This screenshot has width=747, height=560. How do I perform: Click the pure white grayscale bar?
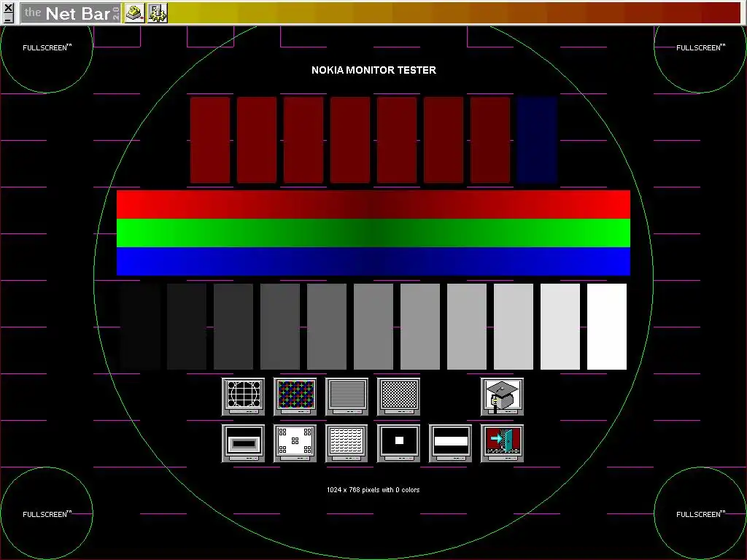(x=607, y=327)
